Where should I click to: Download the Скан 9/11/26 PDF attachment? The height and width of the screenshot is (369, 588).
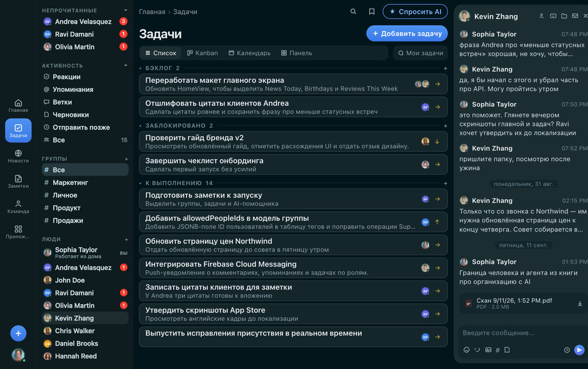click(x=580, y=303)
